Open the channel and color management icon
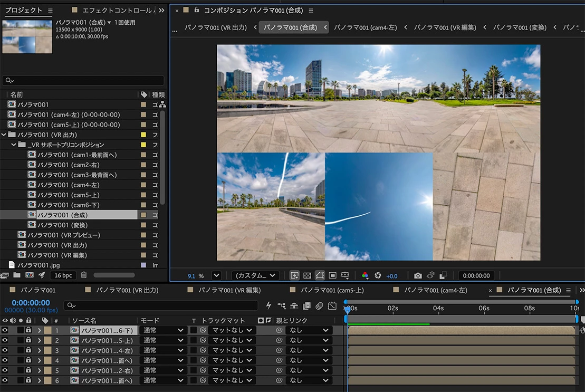This screenshot has height=392, width=585. pyautogui.click(x=365, y=275)
